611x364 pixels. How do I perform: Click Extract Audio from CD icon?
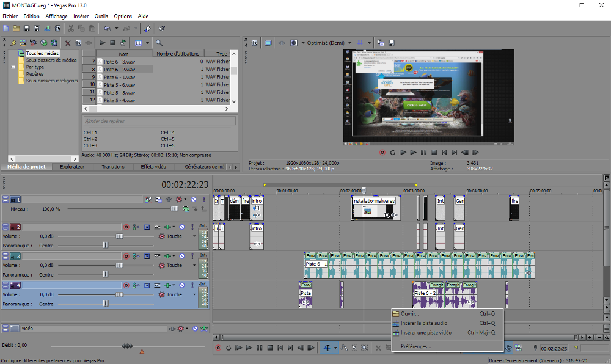point(43,43)
